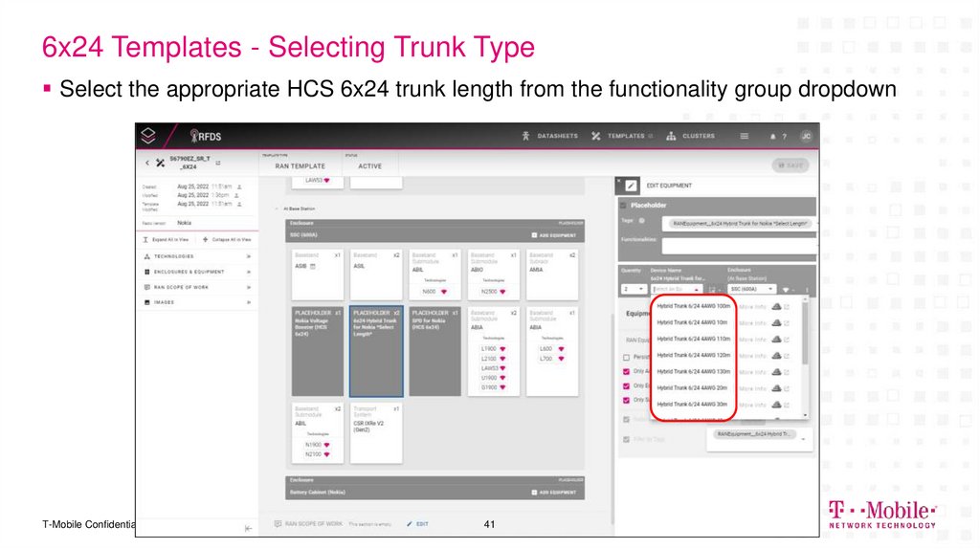Select the ASIL baseband card
The image size is (980, 549).
[x=375, y=274]
